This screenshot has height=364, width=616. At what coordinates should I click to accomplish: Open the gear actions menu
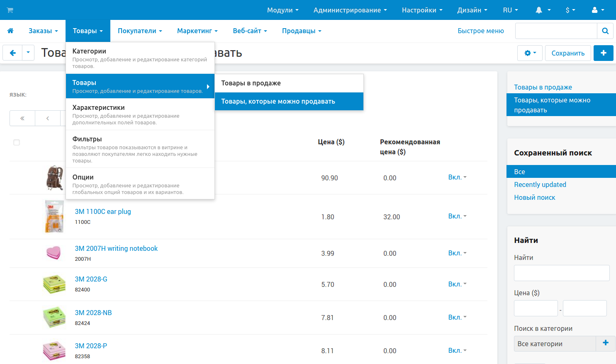click(530, 53)
